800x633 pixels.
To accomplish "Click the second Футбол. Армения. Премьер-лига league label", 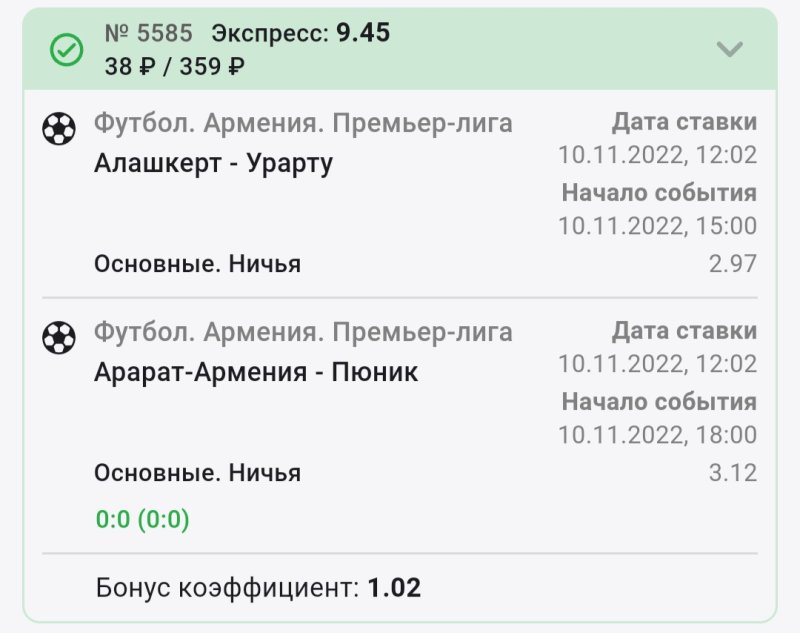I will click(x=303, y=332).
